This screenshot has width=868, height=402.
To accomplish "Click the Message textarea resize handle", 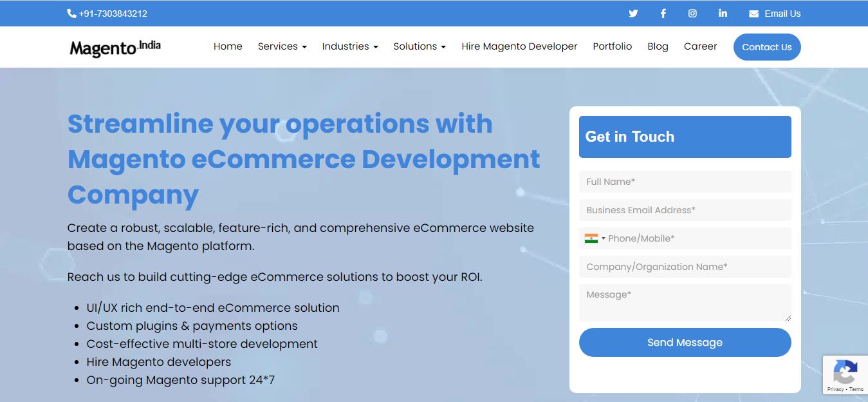I will 788,318.
